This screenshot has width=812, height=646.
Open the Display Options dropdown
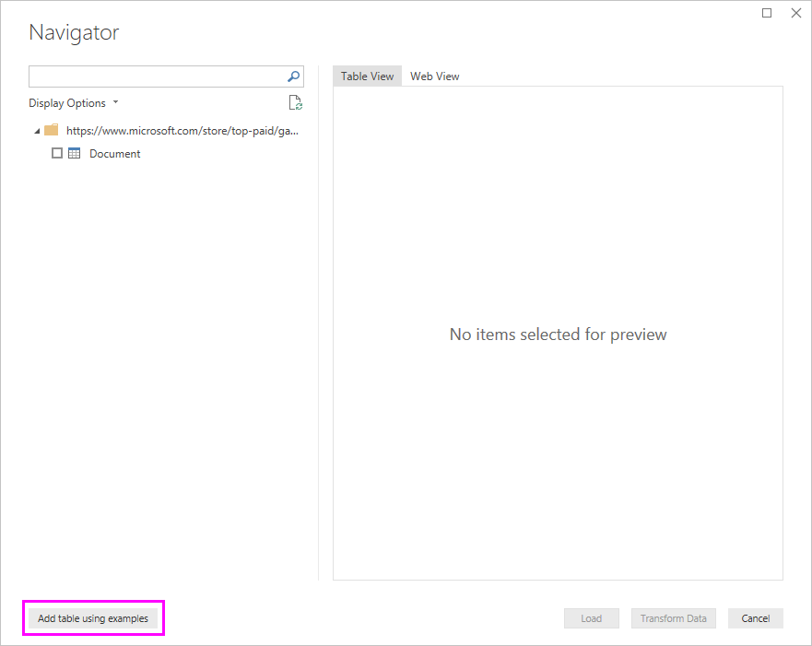coord(74,102)
